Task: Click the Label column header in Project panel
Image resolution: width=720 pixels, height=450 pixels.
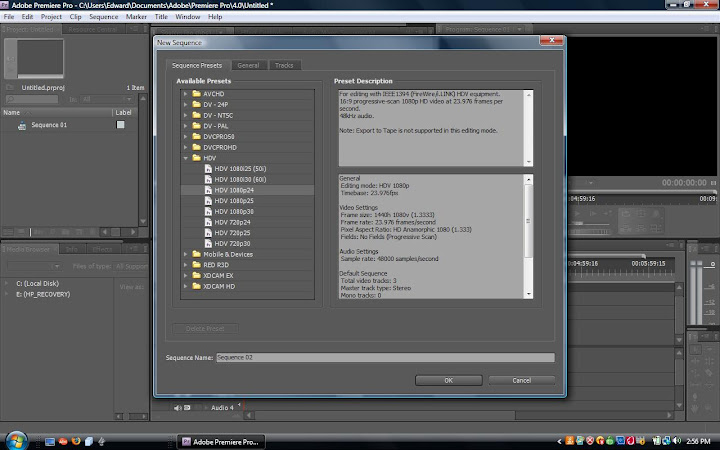Action: 124,112
